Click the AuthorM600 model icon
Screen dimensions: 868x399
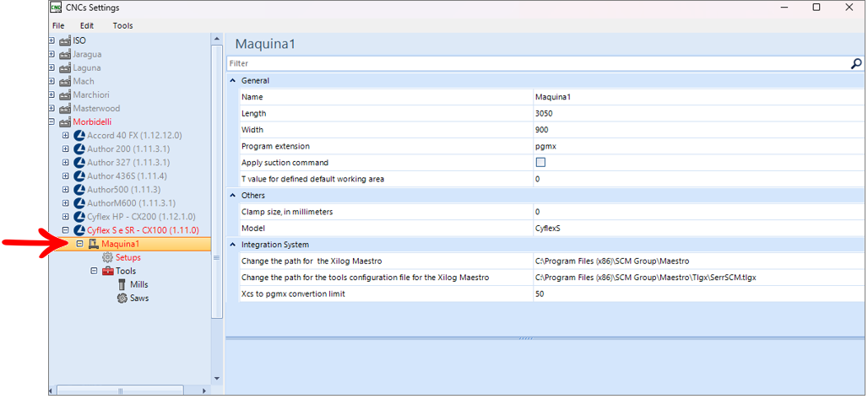[x=79, y=203]
